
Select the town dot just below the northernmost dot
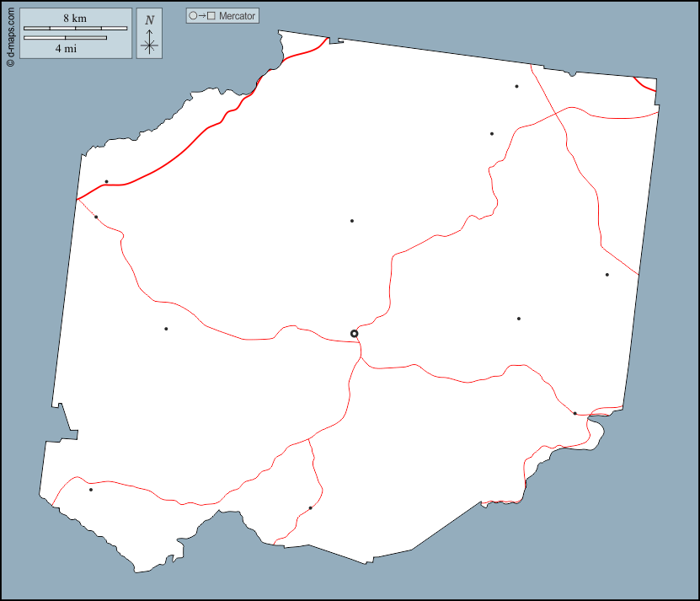click(x=492, y=133)
